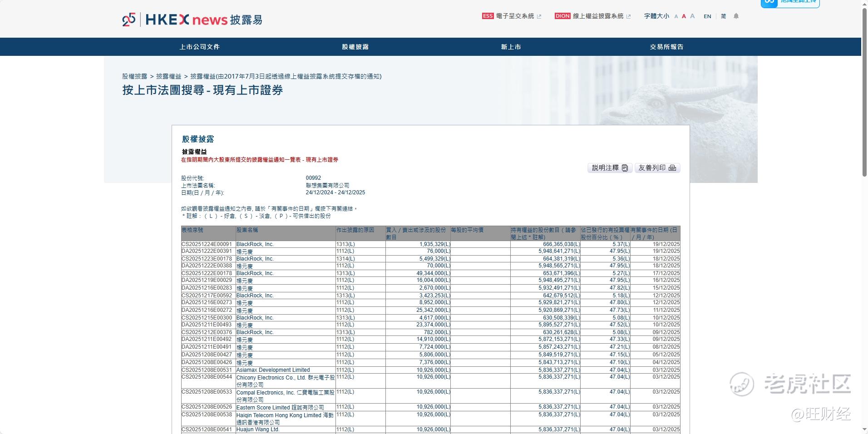Open form DA20251219E00029
This screenshot has width=868, height=434.
coord(207,280)
